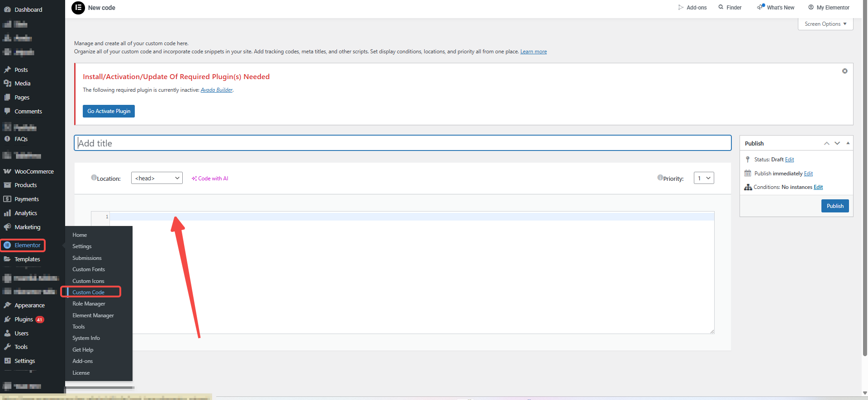
Task: Click Code with AI link
Action: tap(210, 179)
